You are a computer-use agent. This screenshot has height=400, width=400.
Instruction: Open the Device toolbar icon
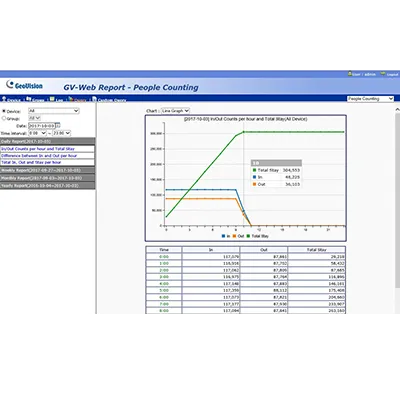tap(4, 99)
